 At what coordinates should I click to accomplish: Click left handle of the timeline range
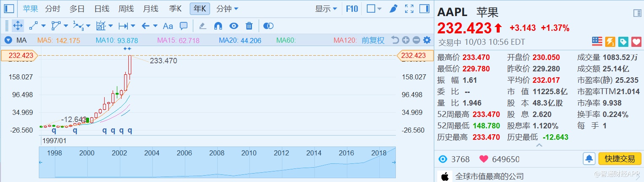point(41,162)
